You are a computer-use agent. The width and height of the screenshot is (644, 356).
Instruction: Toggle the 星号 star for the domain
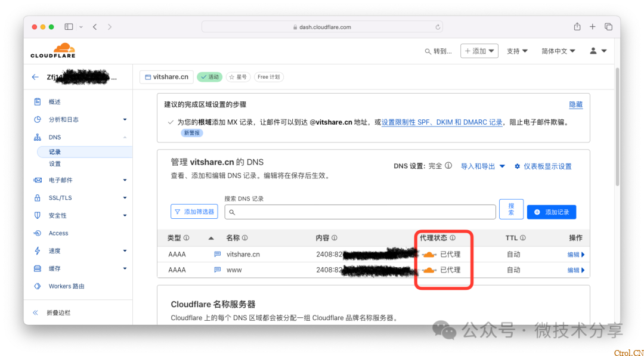point(238,77)
